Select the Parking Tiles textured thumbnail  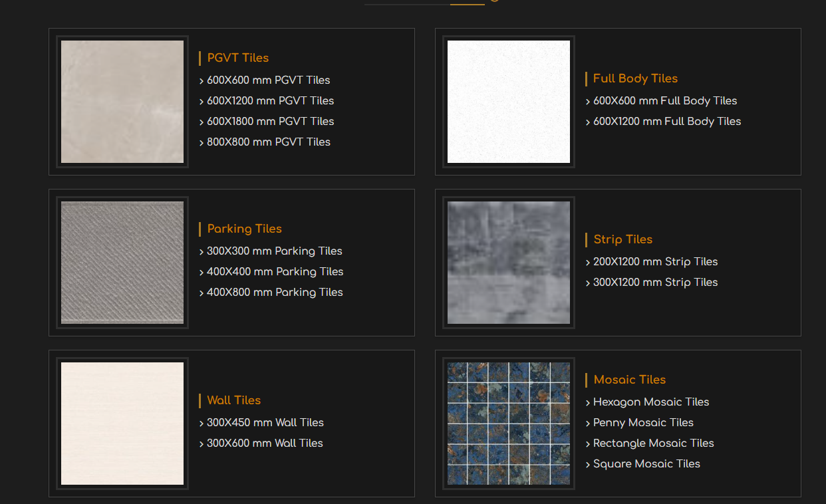(x=122, y=263)
